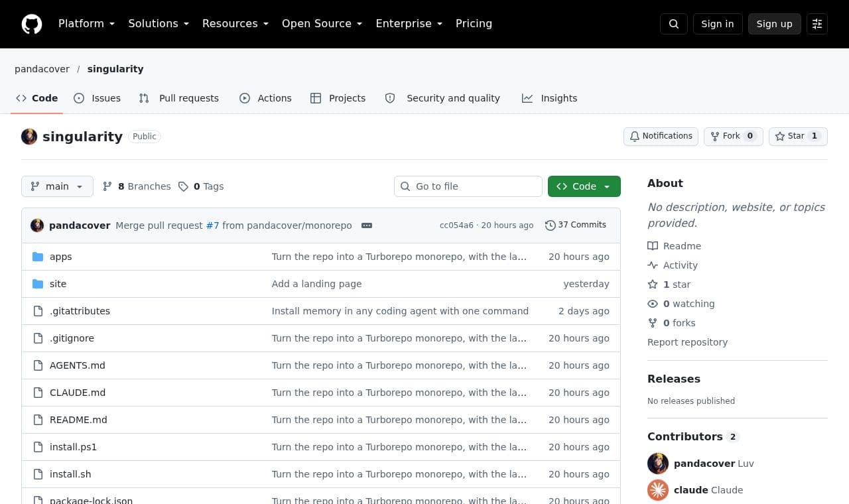The image size is (849, 504).
Task: Click the Sign in button
Action: click(x=718, y=24)
